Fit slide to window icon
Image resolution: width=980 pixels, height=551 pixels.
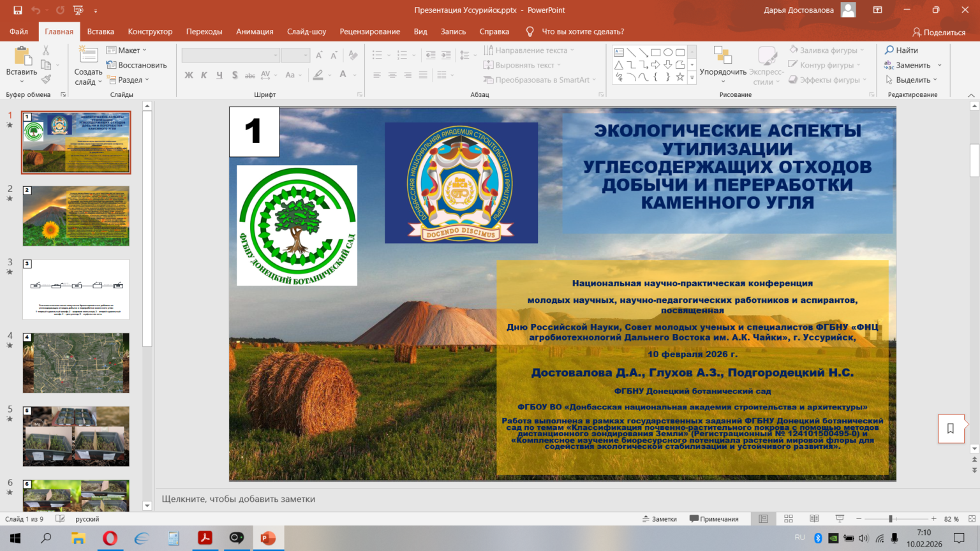click(972, 519)
